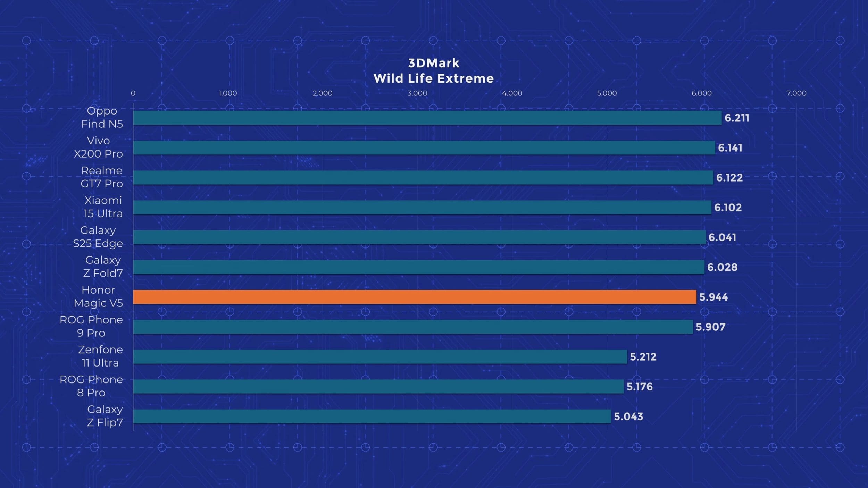The height and width of the screenshot is (488, 868).
Task: Click the Galaxy Z Flip7 bar
Action: pyautogui.click(x=372, y=417)
